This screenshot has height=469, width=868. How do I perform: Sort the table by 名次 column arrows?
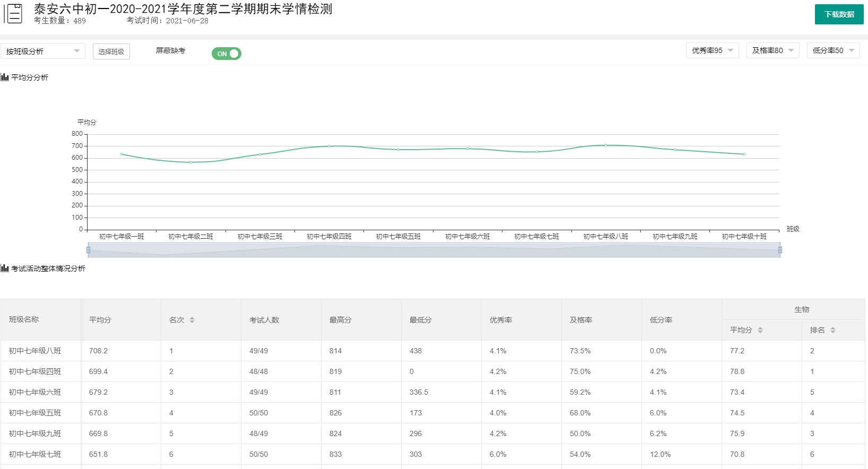pyautogui.click(x=192, y=320)
